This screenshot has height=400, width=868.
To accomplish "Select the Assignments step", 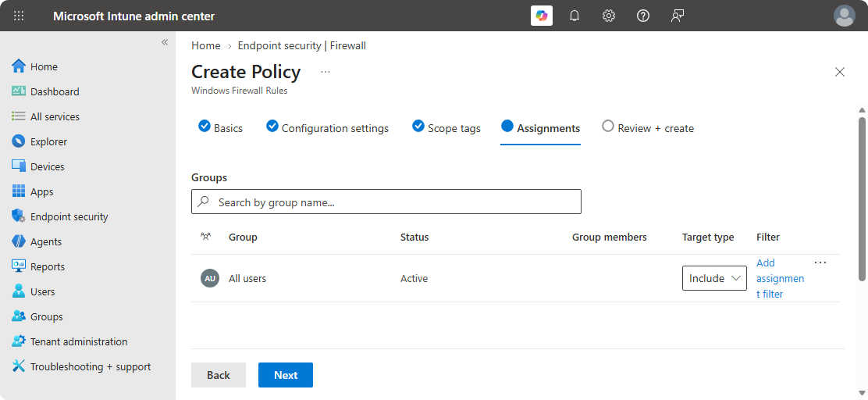I will click(x=540, y=128).
